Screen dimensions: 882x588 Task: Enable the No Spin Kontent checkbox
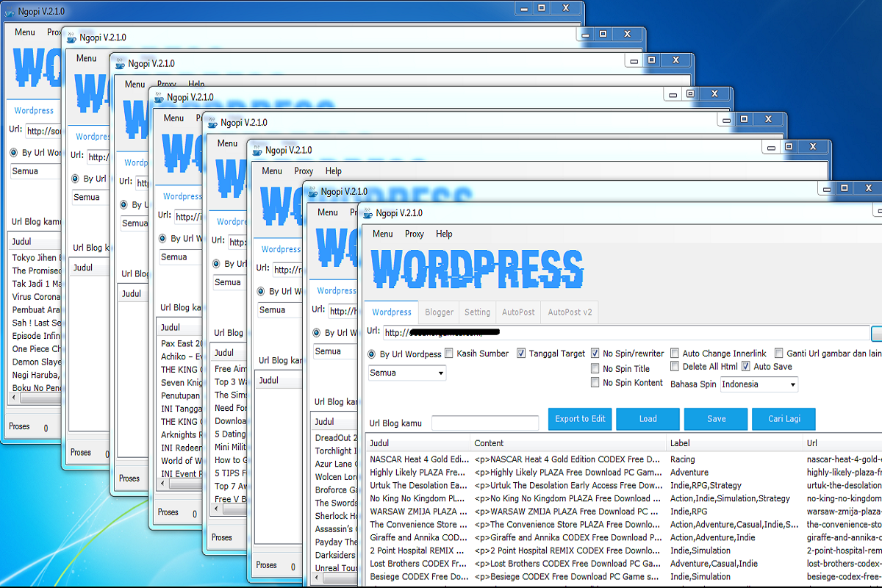click(x=595, y=382)
